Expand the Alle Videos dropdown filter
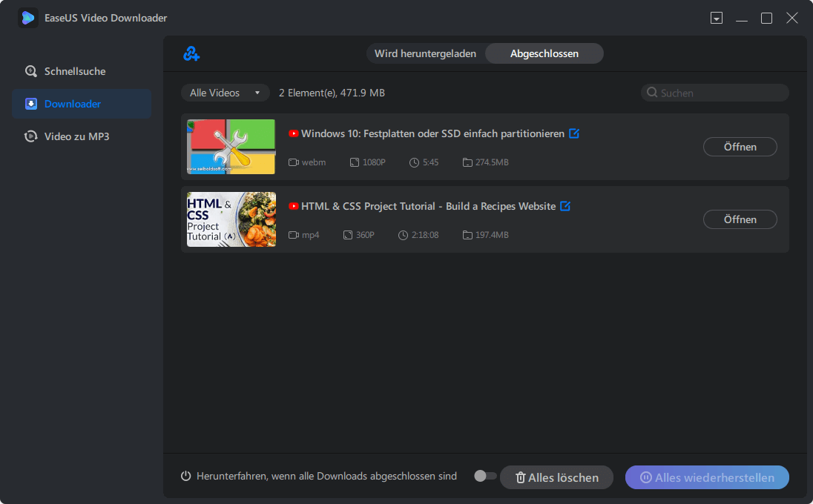This screenshot has height=504, width=813. [x=225, y=93]
